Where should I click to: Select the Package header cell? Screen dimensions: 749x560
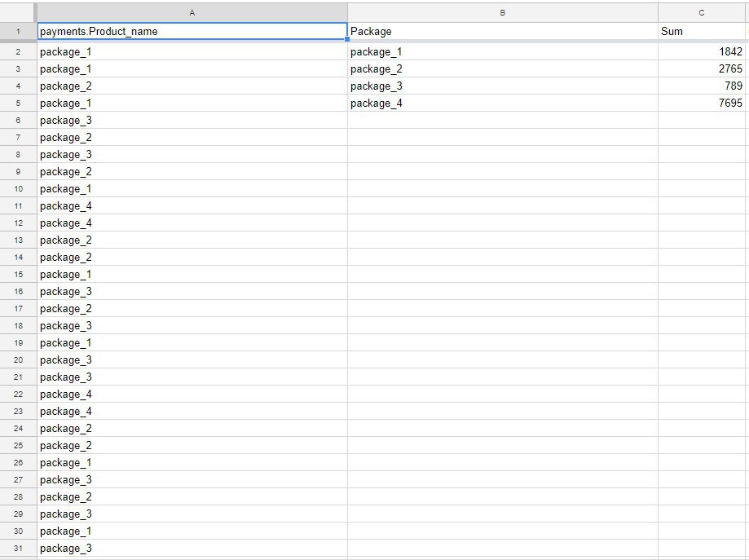(x=503, y=32)
